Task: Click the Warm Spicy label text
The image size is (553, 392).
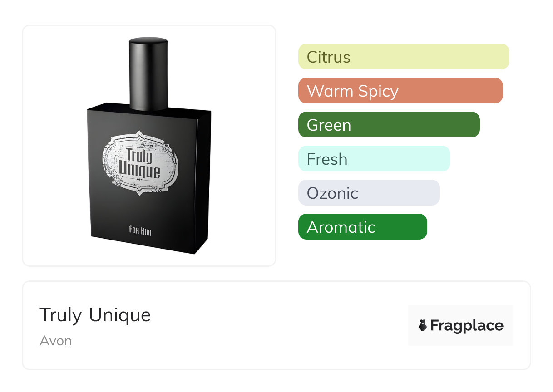Action: (353, 92)
